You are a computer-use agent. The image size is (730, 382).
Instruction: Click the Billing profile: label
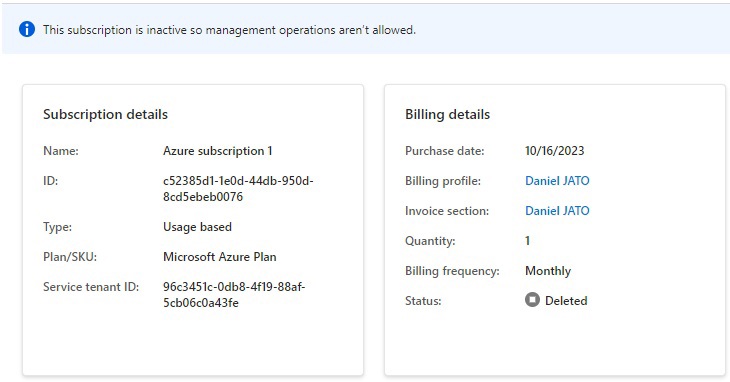pos(443,181)
